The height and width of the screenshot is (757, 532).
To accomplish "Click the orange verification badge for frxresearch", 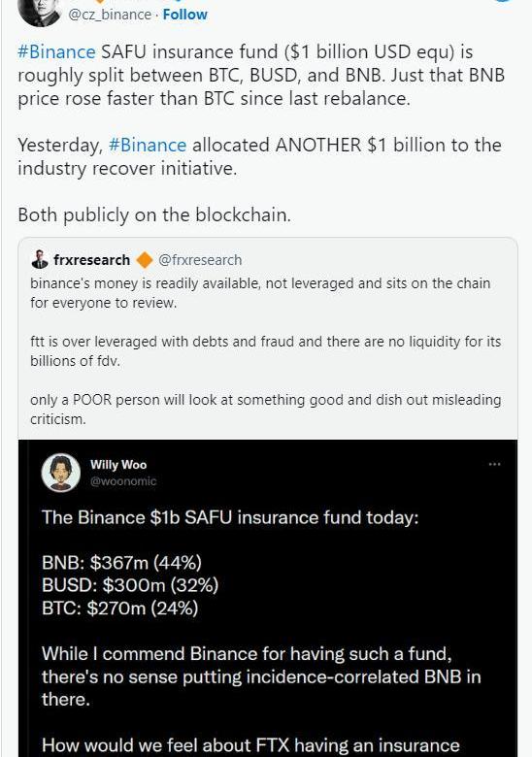I will (145, 260).
